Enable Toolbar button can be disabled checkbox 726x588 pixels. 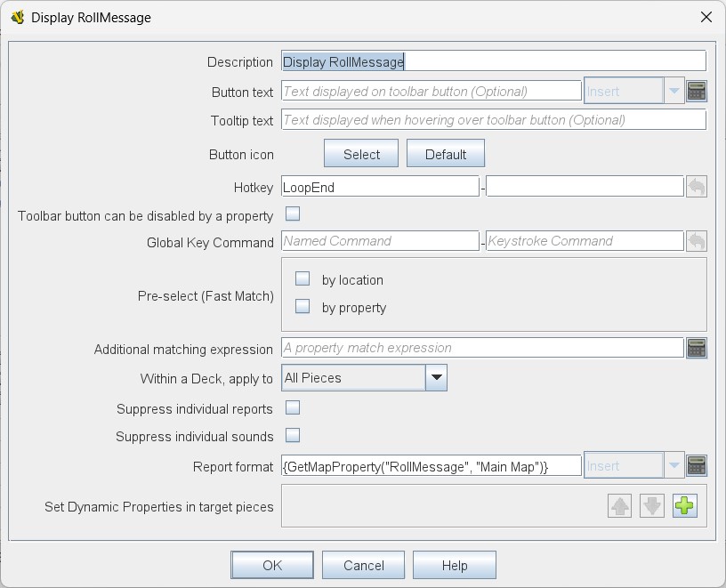293,213
